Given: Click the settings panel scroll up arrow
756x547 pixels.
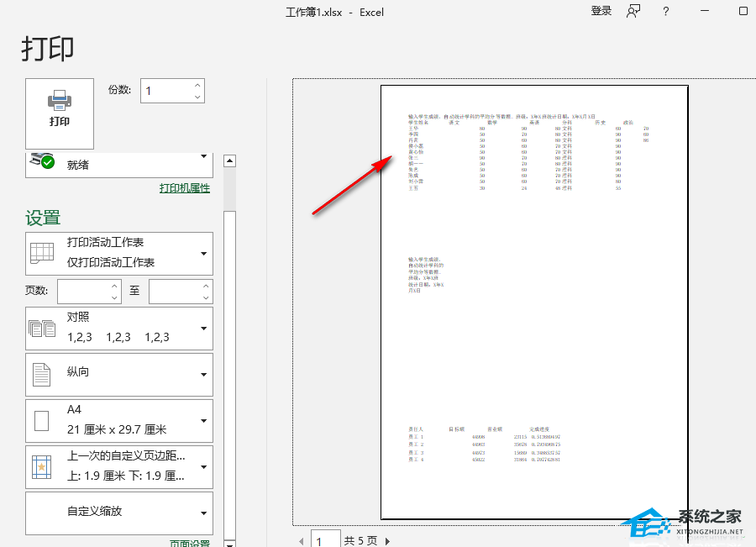Looking at the screenshot, I should click(229, 160).
